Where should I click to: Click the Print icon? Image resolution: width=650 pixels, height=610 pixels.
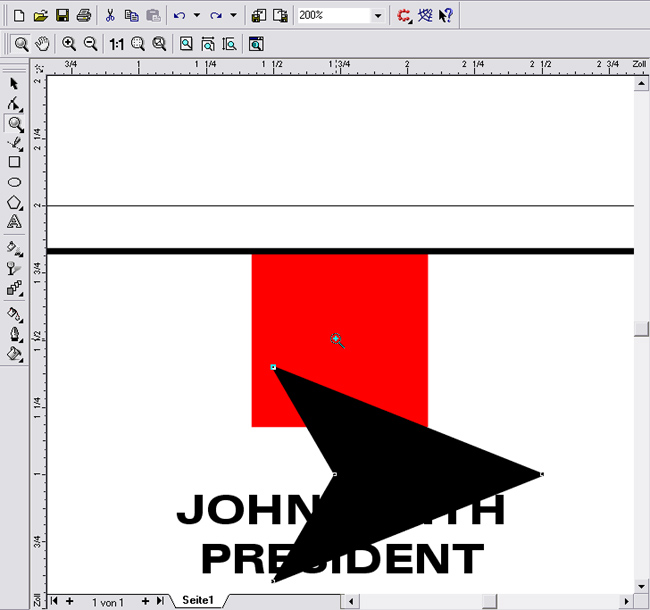(x=84, y=16)
